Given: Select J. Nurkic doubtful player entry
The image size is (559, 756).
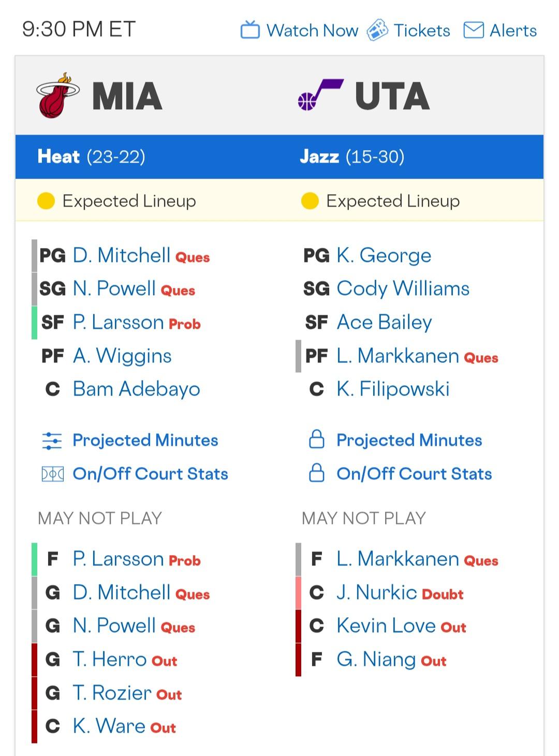Looking at the screenshot, I should [x=376, y=592].
